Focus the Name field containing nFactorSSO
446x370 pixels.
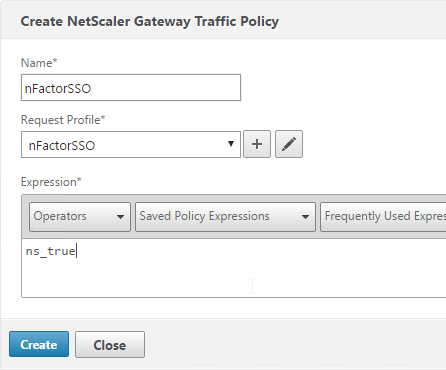(131, 88)
